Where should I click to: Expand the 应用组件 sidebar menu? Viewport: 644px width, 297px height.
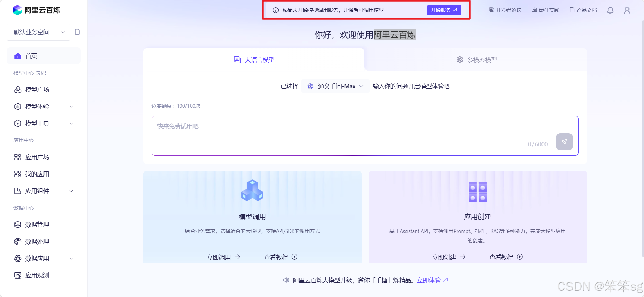tap(43, 191)
